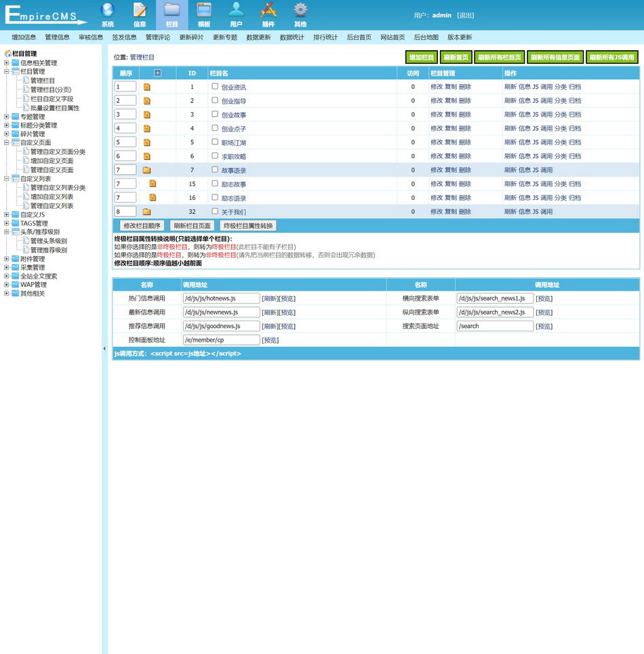Expand the 专题管理 tree node

click(x=7, y=117)
